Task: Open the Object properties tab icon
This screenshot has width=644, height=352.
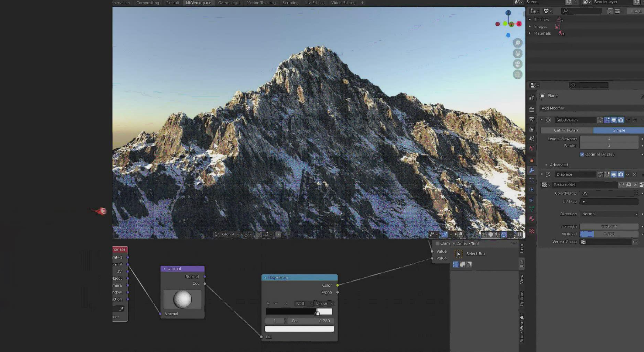Action: [532, 161]
